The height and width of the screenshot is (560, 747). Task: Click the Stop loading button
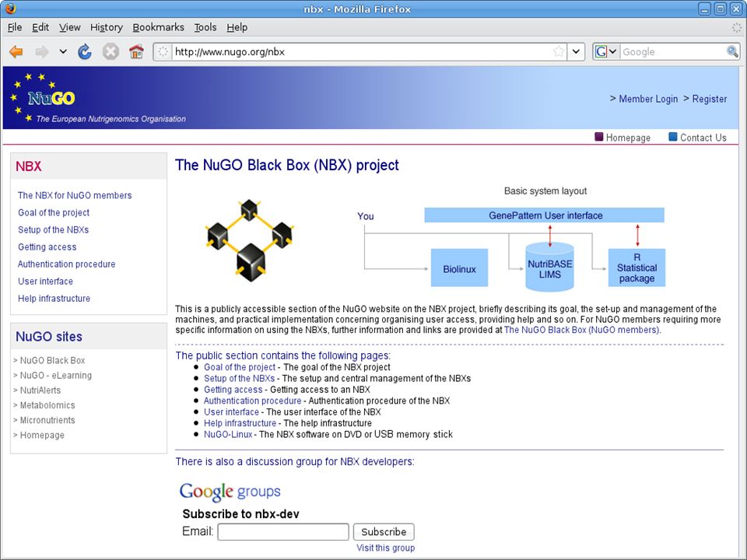pyautogui.click(x=110, y=51)
